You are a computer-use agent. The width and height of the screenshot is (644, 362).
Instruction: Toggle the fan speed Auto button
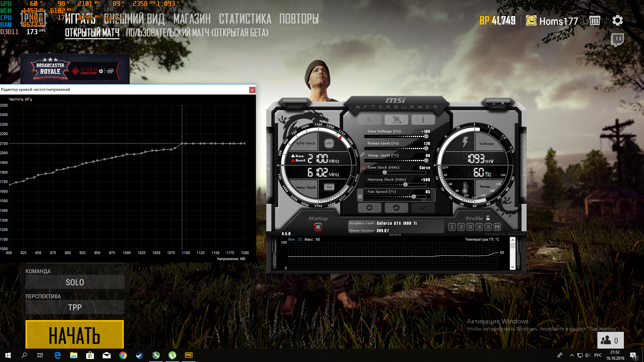pos(429,200)
